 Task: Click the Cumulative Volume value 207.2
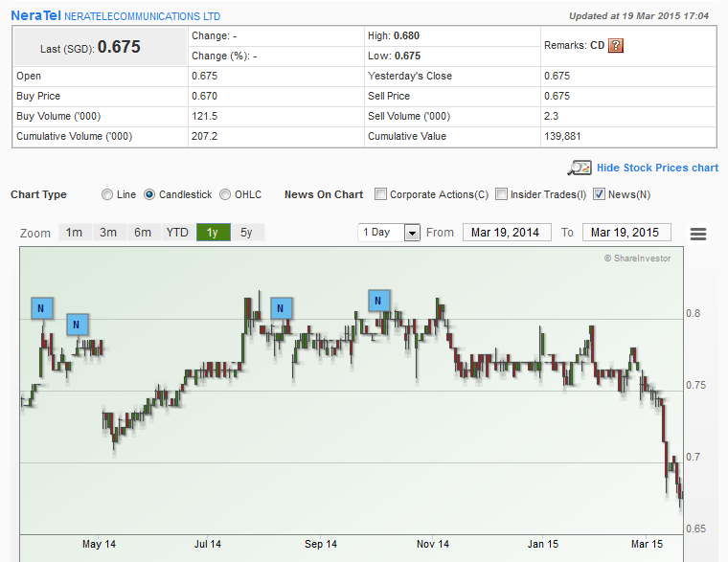click(204, 136)
